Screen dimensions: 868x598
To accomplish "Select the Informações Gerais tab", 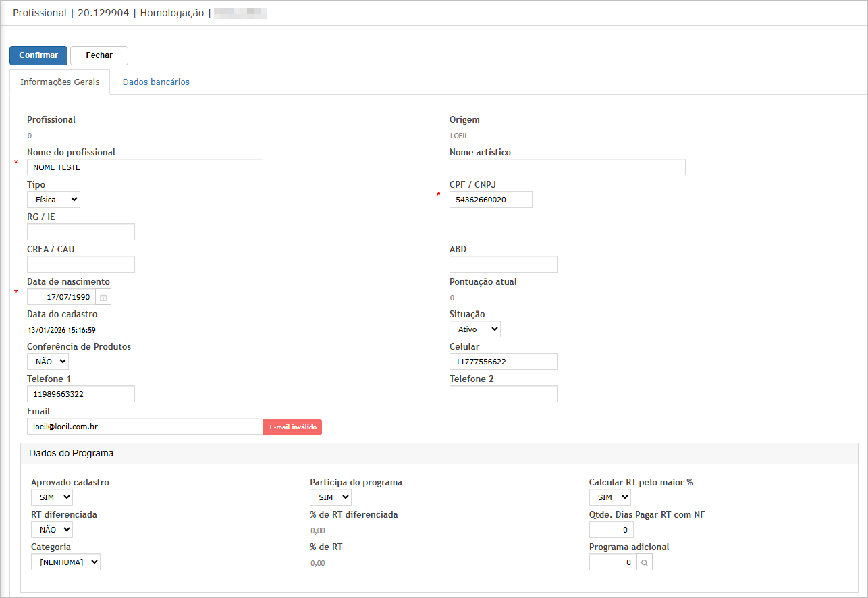I will pyautogui.click(x=60, y=82).
